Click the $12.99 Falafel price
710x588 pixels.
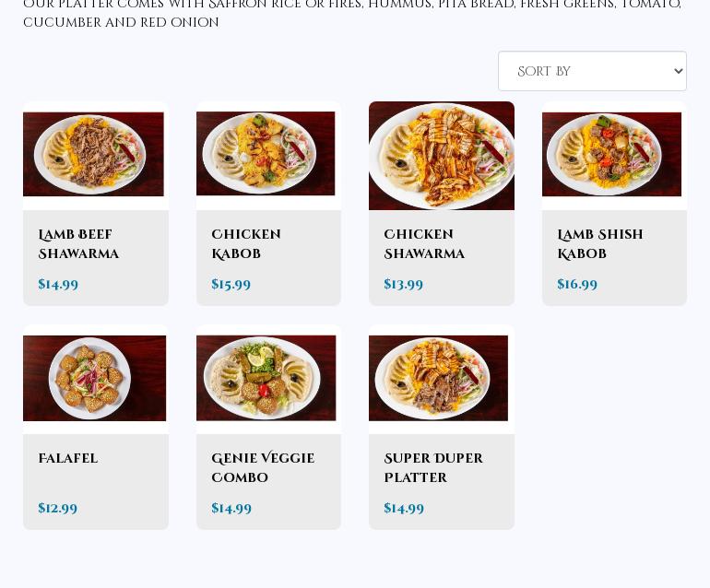pyautogui.click(x=58, y=508)
